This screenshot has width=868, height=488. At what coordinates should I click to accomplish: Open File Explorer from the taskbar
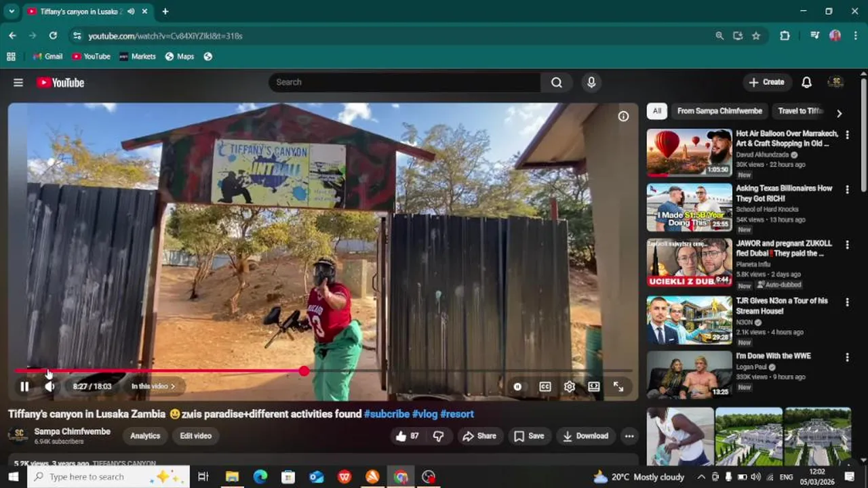click(232, 477)
